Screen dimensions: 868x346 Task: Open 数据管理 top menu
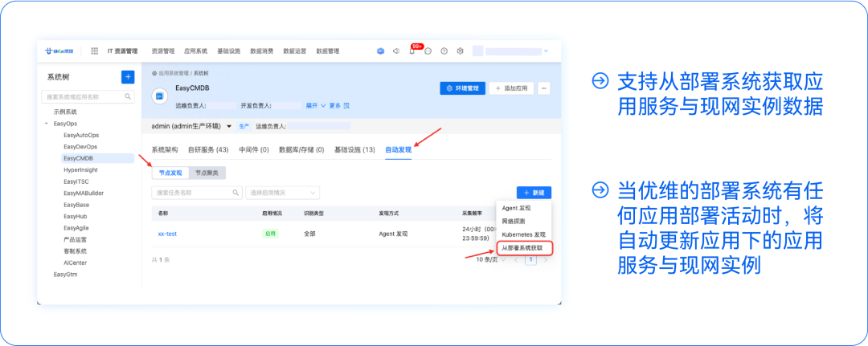tap(328, 51)
